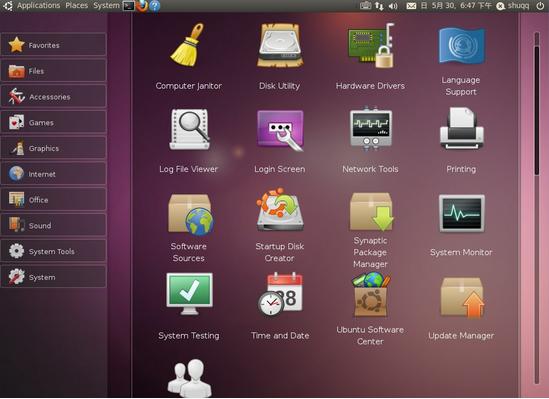Launch Startup Disk Creator
Viewport: 549px width, 399px height.
[279, 226]
